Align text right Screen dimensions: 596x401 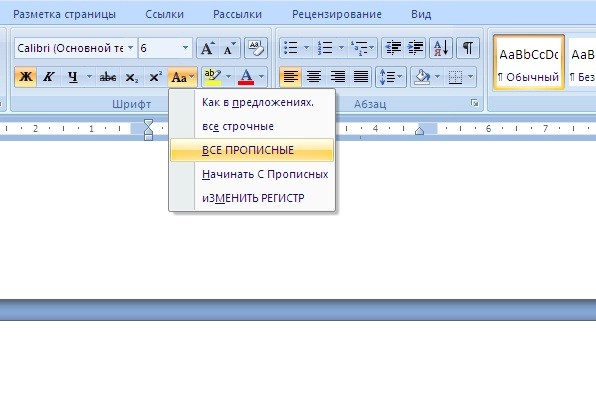tap(338, 77)
